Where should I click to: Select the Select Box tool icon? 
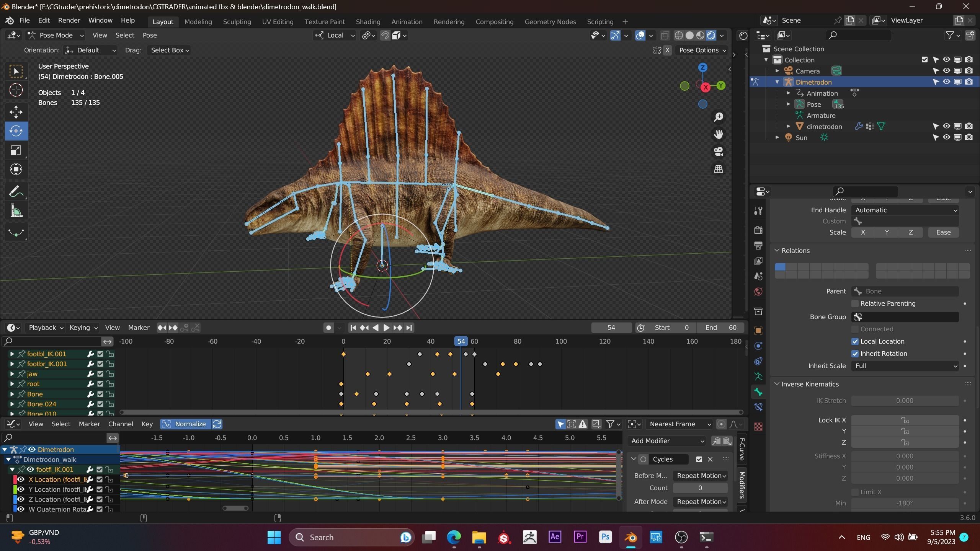tap(16, 71)
